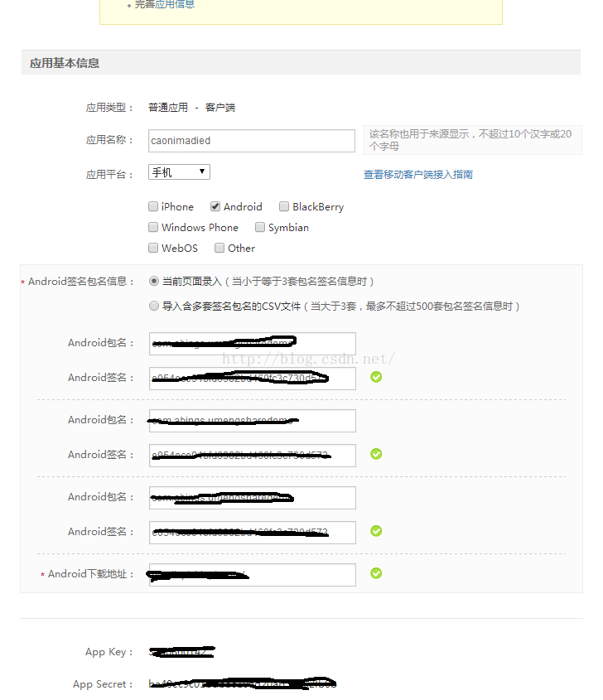Enable the Windows Phone checkbox

point(153,227)
